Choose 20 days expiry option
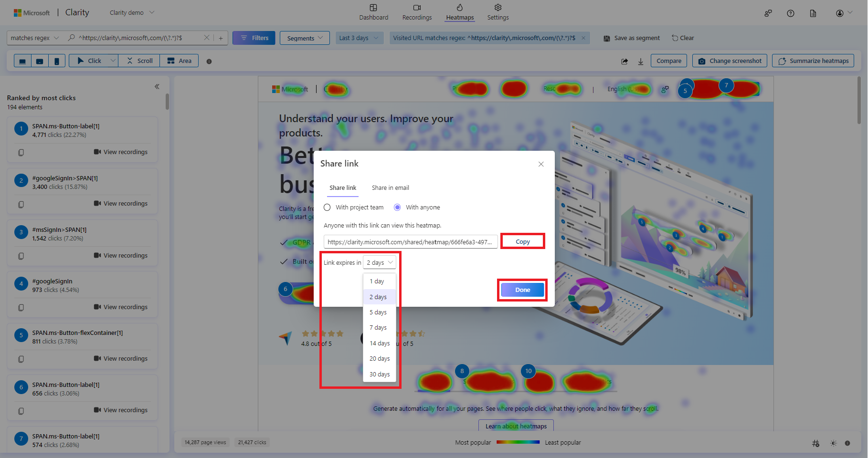Viewport: 868px width, 458px height. 380,359
